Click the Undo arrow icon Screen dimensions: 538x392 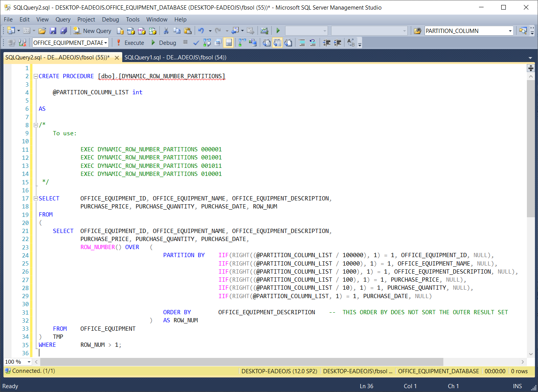[201, 31]
